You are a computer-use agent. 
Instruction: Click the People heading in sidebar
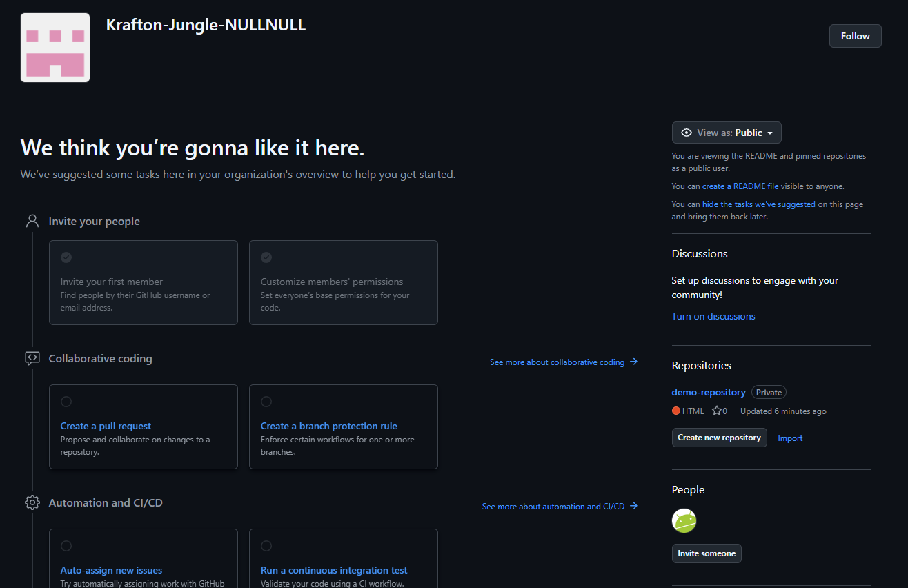689,489
